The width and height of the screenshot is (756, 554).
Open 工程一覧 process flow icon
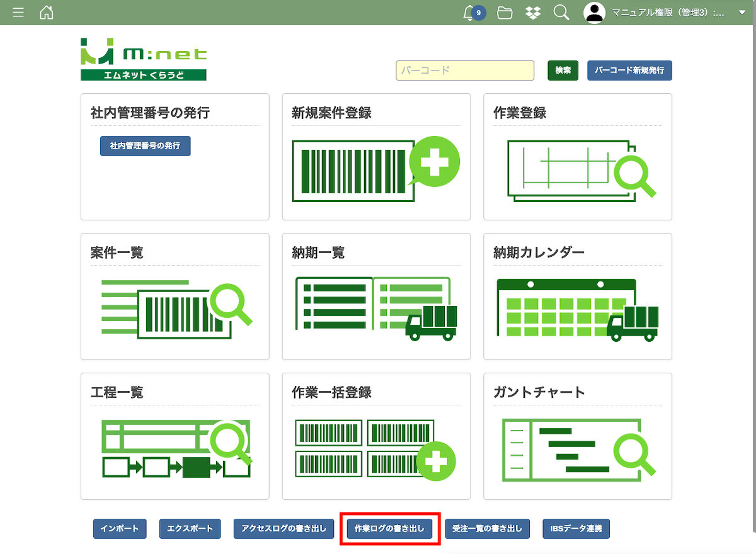click(176, 449)
